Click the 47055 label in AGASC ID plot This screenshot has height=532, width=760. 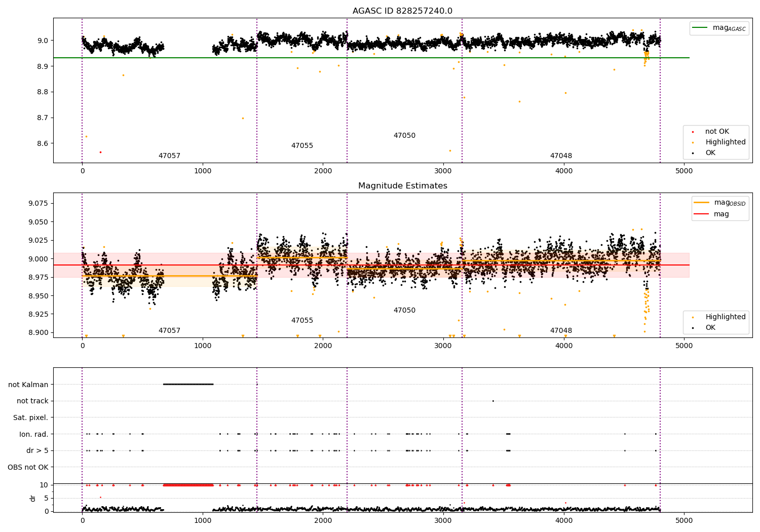(x=302, y=146)
